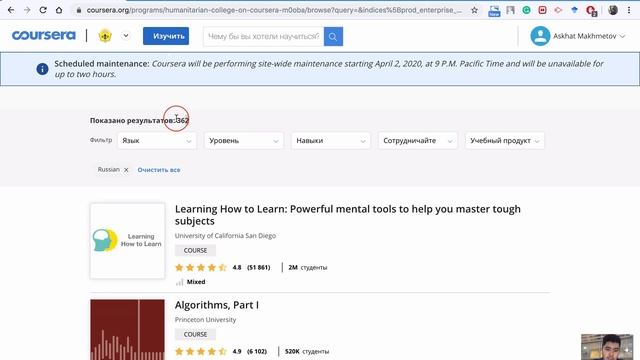Click University of California San Diego text
The width and height of the screenshot is (640, 360).
[x=225, y=236]
